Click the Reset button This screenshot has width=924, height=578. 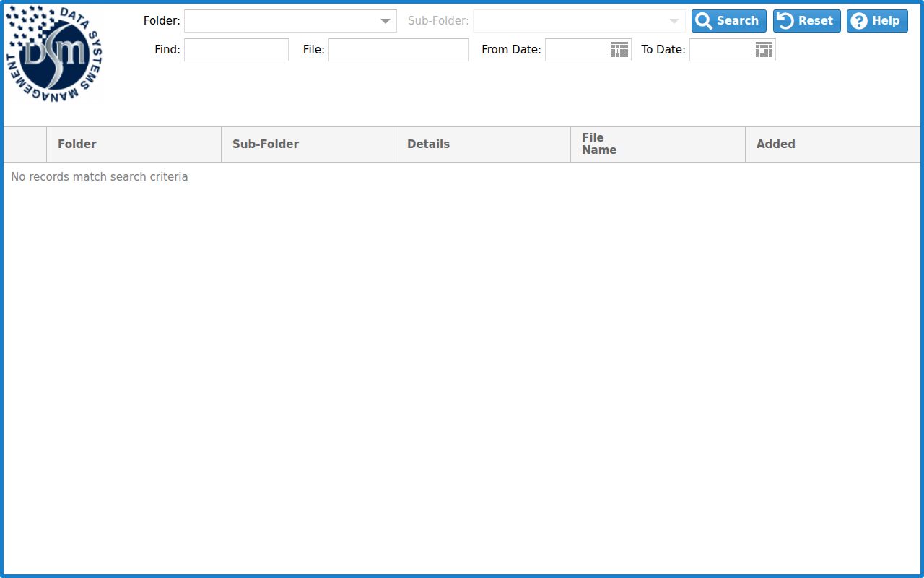point(807,21)
